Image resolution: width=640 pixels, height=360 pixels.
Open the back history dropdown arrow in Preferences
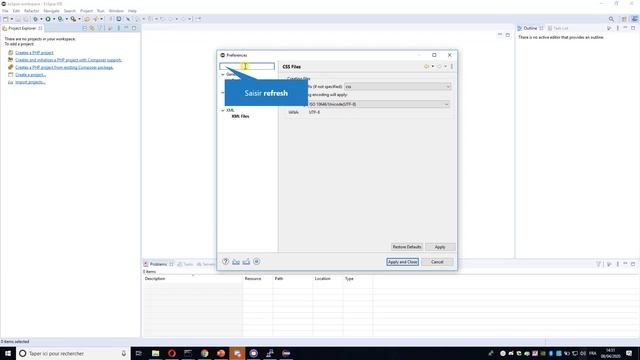433,67
